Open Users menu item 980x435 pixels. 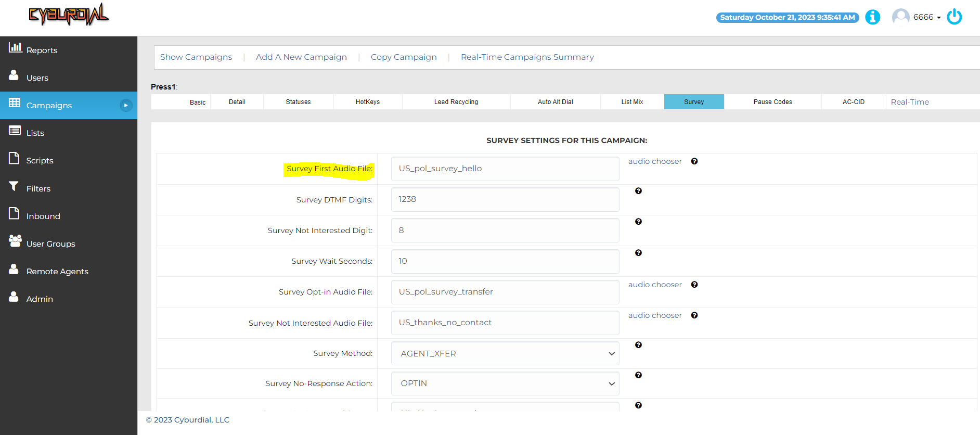tap(69, 78)
